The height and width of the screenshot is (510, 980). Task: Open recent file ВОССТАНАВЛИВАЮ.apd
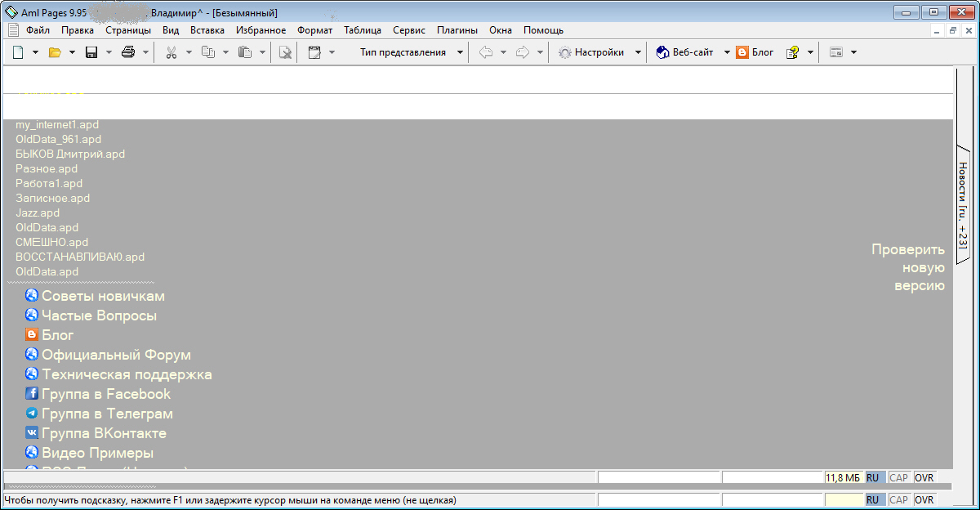80,257
